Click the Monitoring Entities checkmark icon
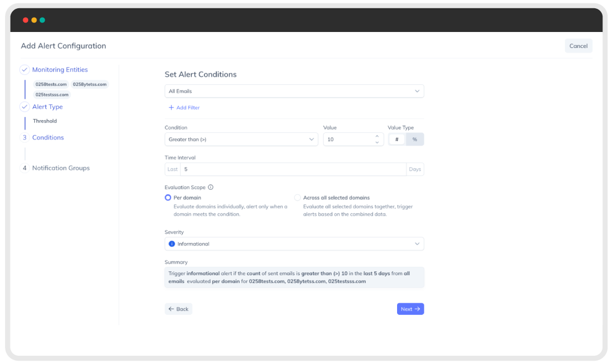Viewport: 613px width, 364px height. pyautogui.click(x=25, y=69)
